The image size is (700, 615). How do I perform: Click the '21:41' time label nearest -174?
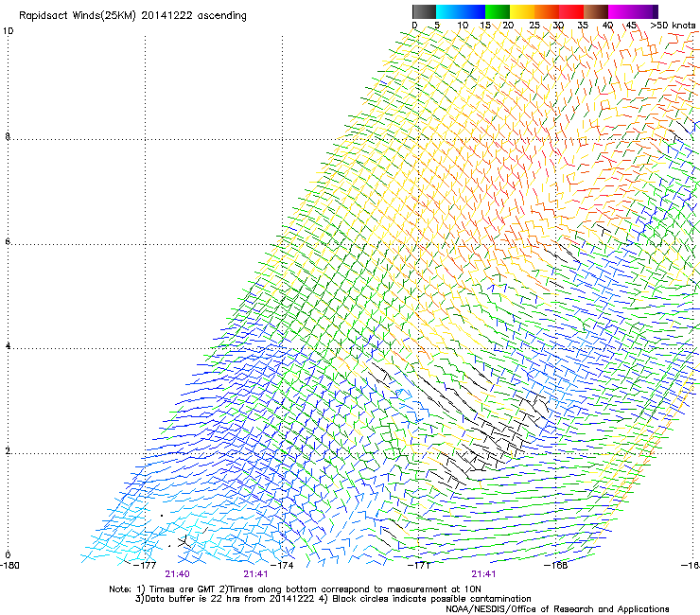tap(255, 574)
